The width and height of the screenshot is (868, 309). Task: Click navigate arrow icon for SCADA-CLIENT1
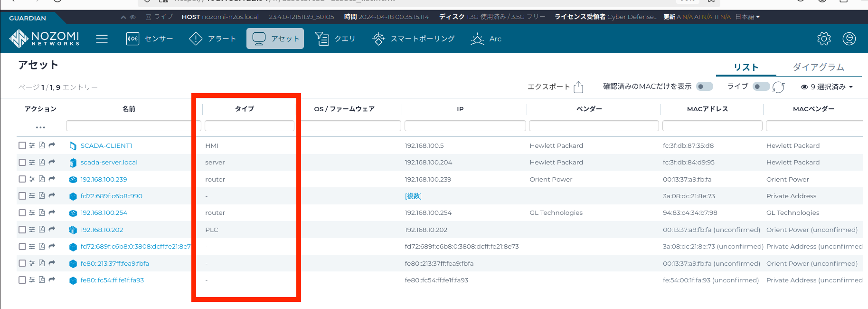[x=52, y=145]
